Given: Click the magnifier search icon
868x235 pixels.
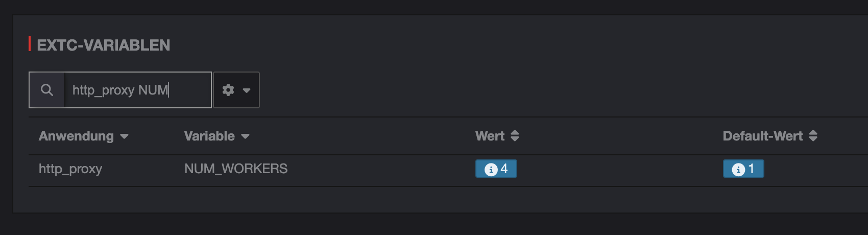Looking at the screenshot, I should [x=47, y=90].
